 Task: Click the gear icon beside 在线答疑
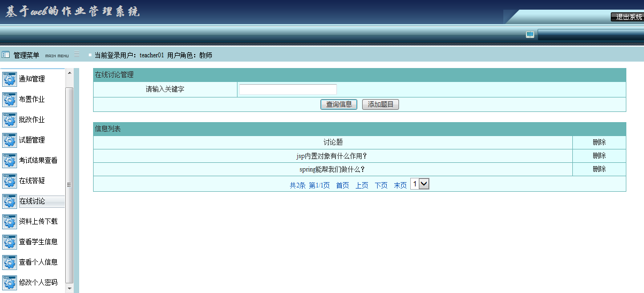pyautogui.click(x=10, y=181)
